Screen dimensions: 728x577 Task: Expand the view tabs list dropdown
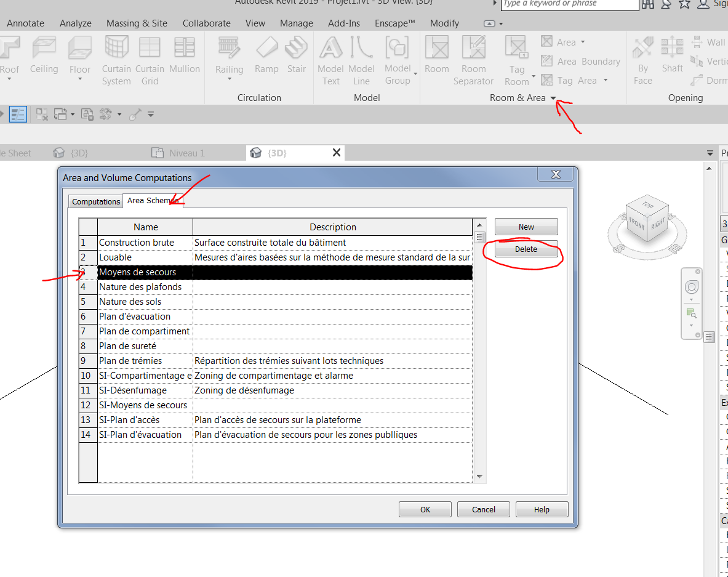pos(710,153)
